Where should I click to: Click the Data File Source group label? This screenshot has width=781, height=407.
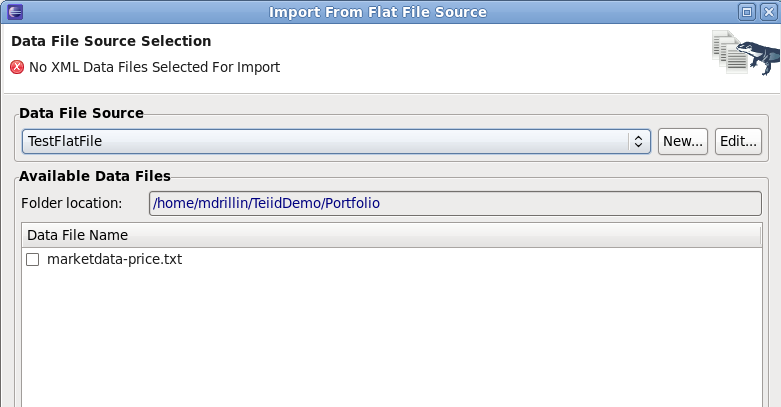click(x=81, y=113)
